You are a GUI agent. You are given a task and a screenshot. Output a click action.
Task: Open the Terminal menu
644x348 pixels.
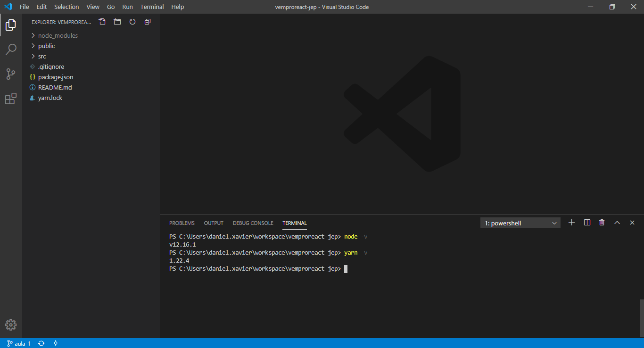(152, 7)
